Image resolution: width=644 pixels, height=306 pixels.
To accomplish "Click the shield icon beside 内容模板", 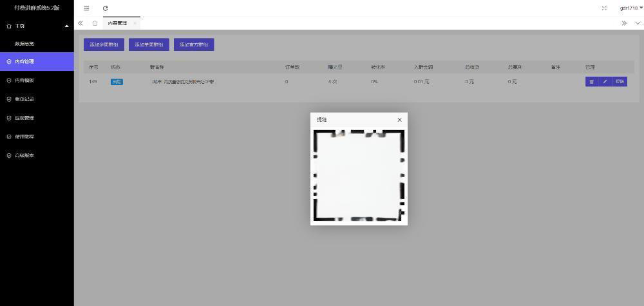I will click(x=9, y=81).
